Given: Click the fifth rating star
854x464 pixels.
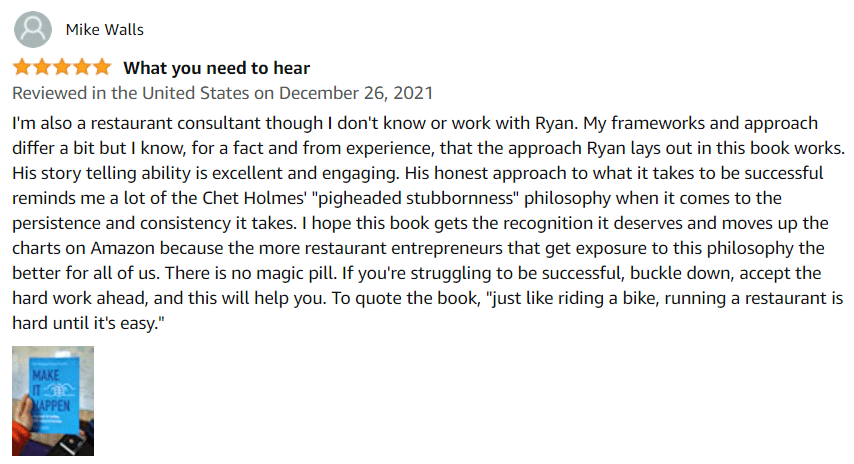Looking at the screenshot, I should tap(102, 68).
